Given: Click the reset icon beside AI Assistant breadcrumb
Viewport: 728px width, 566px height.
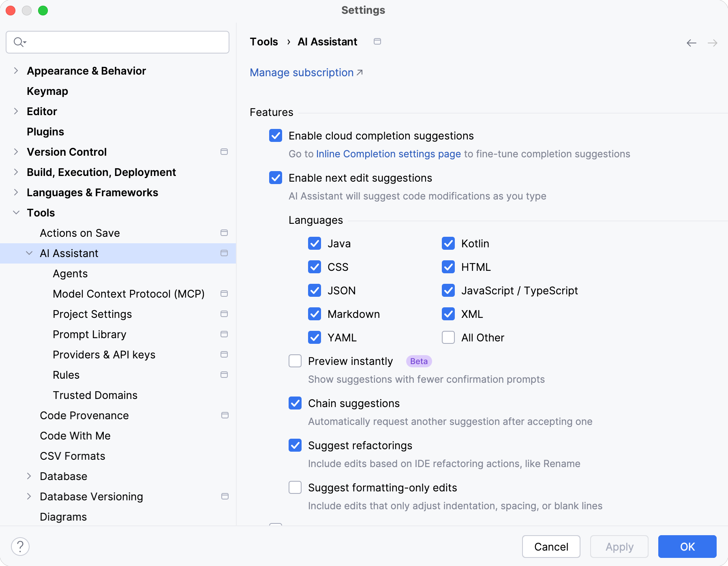Looking at the screenshot, I should tap(377, 41).
